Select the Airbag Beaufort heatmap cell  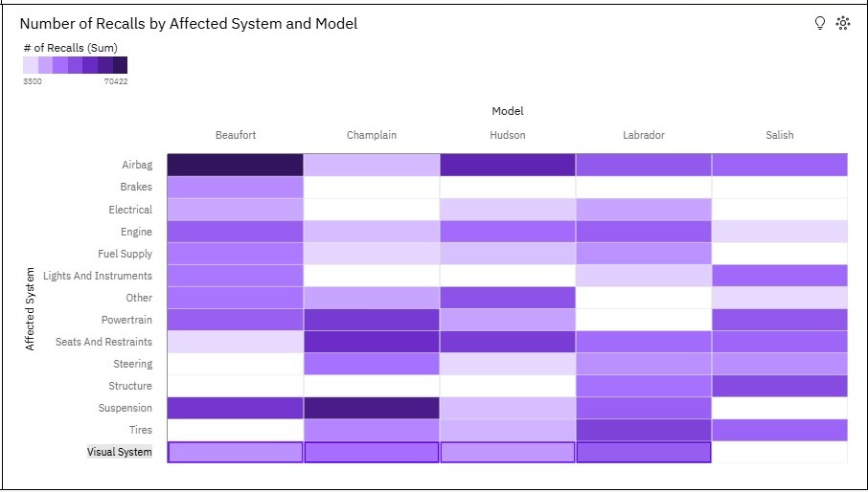point(236,165)
